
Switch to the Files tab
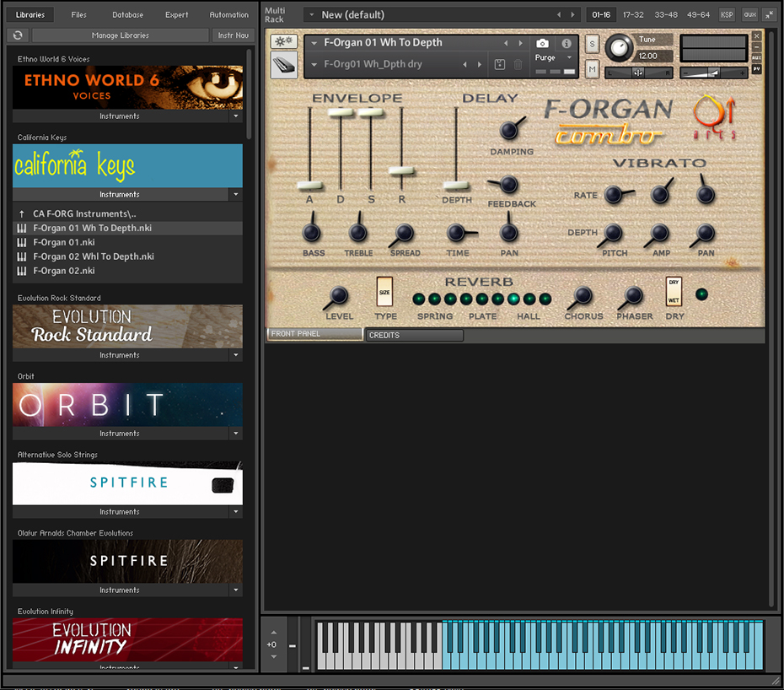pos(78,15)
